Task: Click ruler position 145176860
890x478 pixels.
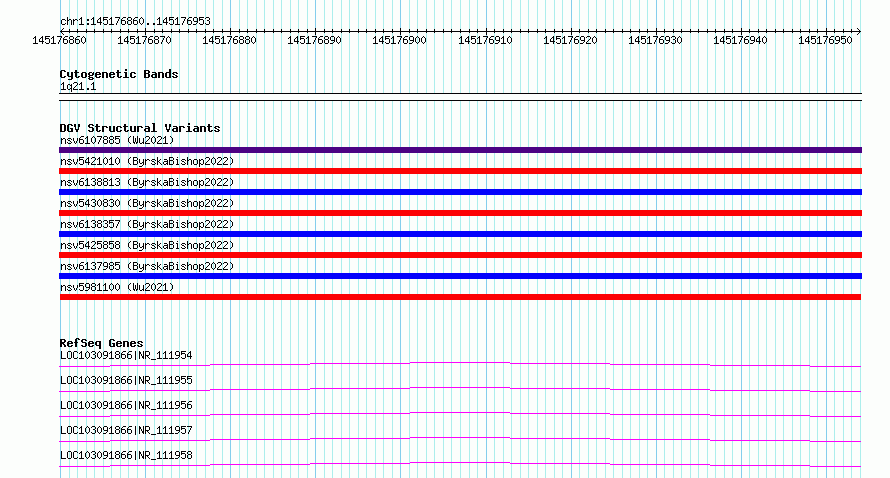Action: pyautogui.click(x=60, y=40)
